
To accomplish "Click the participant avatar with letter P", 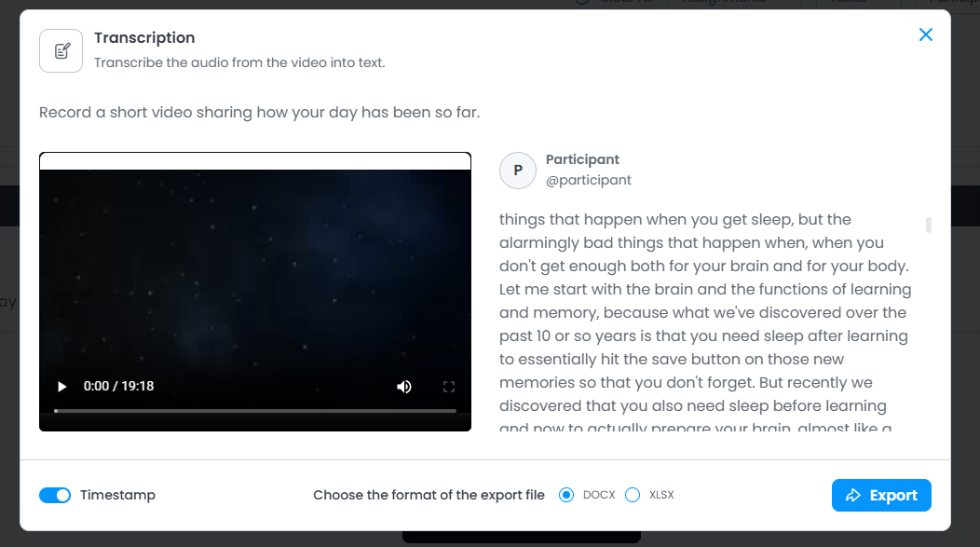I will click(518, 170).
